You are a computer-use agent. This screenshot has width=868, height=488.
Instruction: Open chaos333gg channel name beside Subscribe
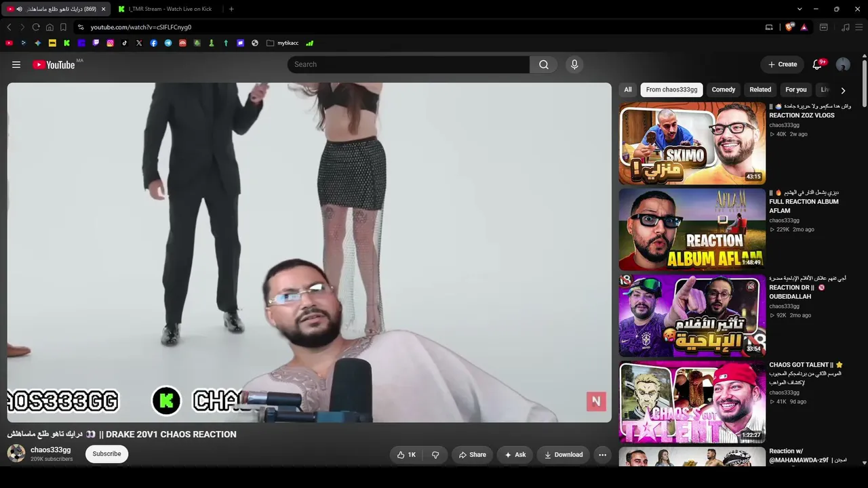(x=51, y=450)
